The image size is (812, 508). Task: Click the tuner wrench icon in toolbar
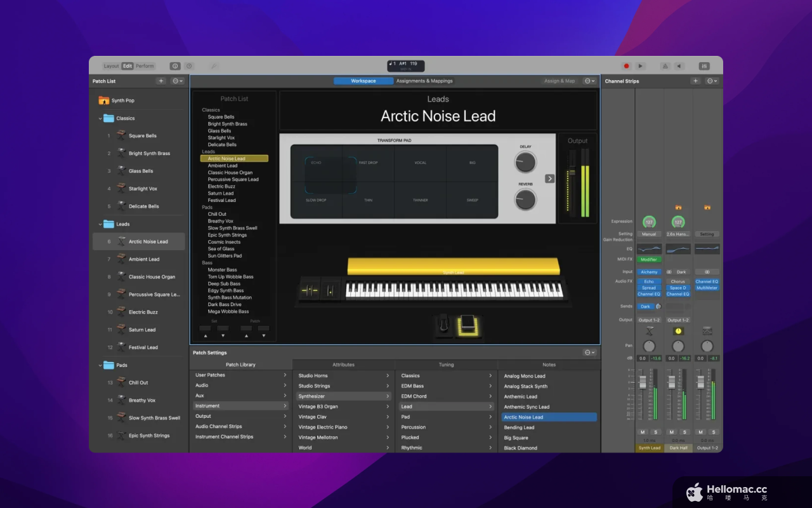[214, 66]
